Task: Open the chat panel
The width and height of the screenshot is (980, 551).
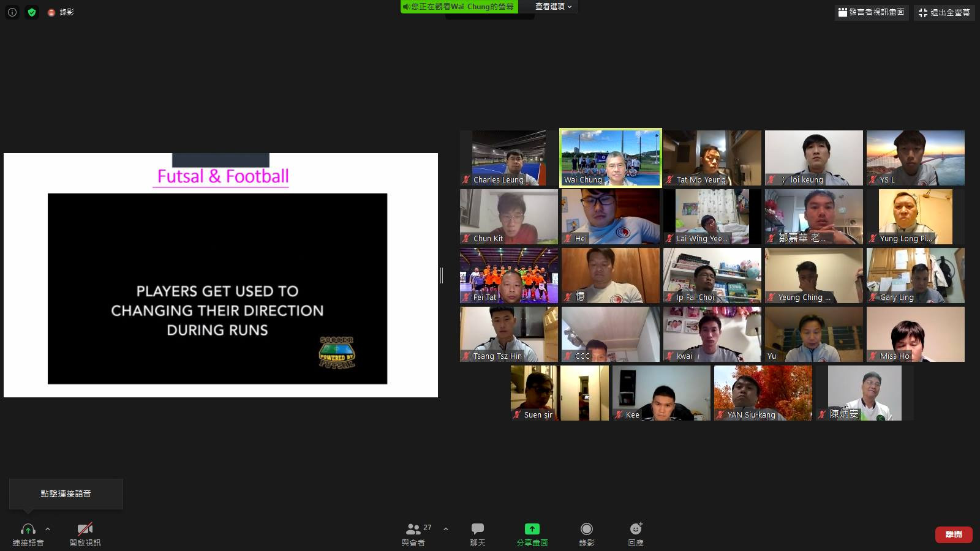Action: (478, 529)
